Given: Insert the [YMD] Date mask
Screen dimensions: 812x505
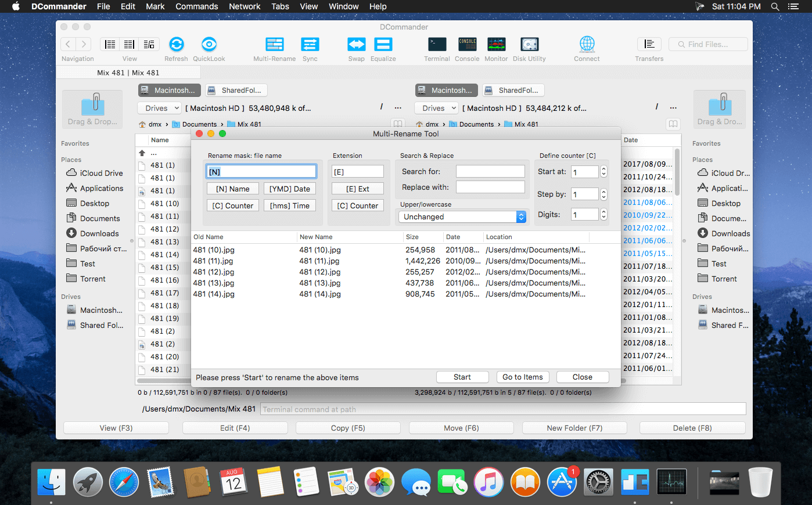Looking at the screenshot, I should coord(290,189).
